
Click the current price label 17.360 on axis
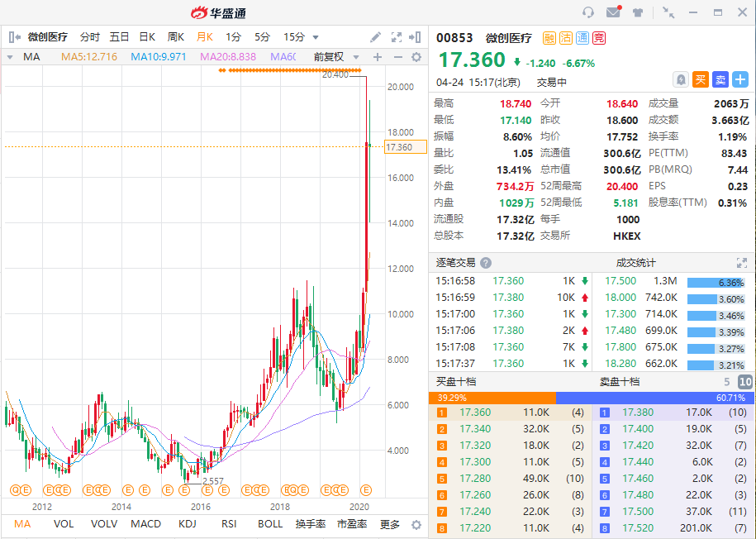point(406,146)
